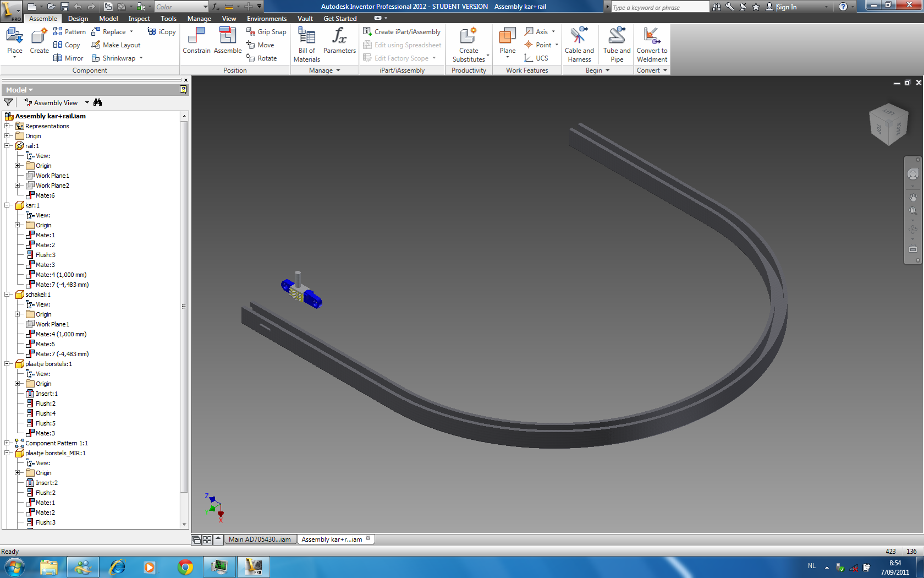Click Convert to Weldment
Image resolution: width=924 pixels, height=578 pixels.
[652, 45]
